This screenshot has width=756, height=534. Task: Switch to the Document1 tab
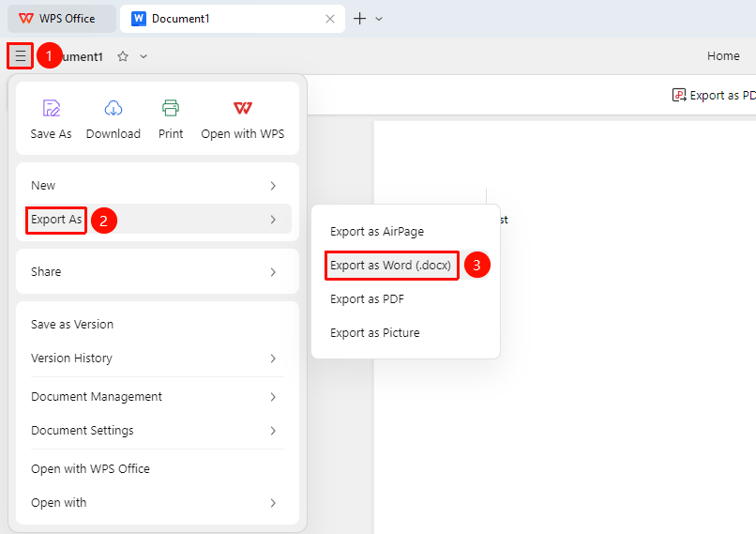click(x=233, y=19)
